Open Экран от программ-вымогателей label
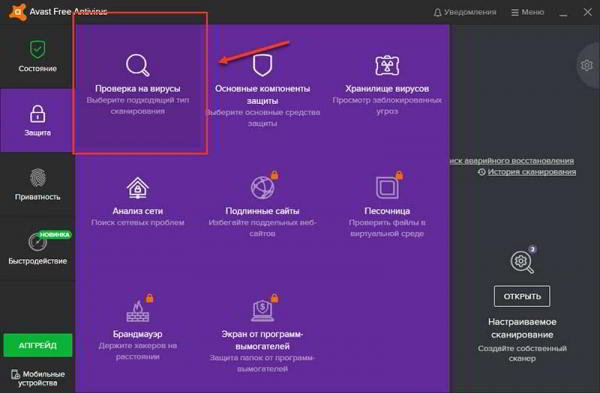This screenshot has width=600, height=393. (x=262, y=340)
